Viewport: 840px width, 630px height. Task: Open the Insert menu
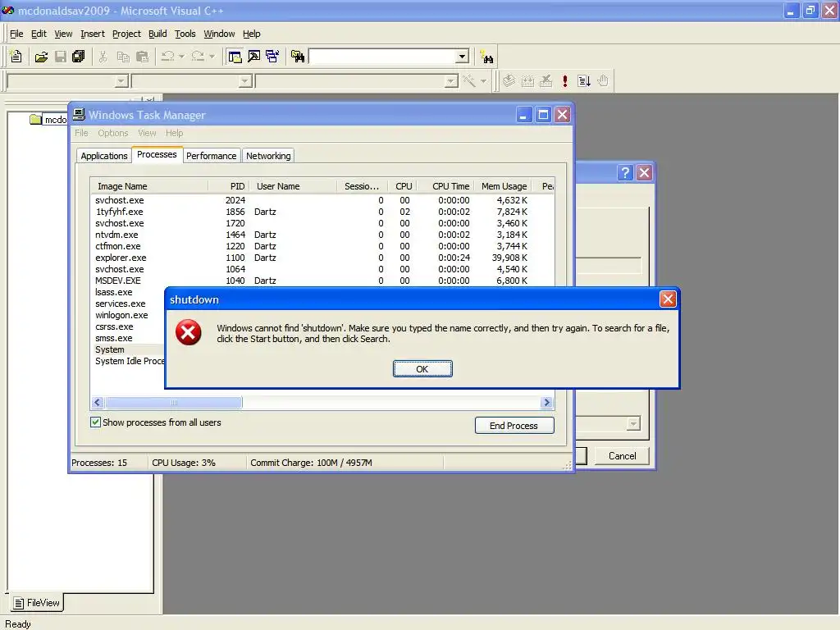point(93,34)
